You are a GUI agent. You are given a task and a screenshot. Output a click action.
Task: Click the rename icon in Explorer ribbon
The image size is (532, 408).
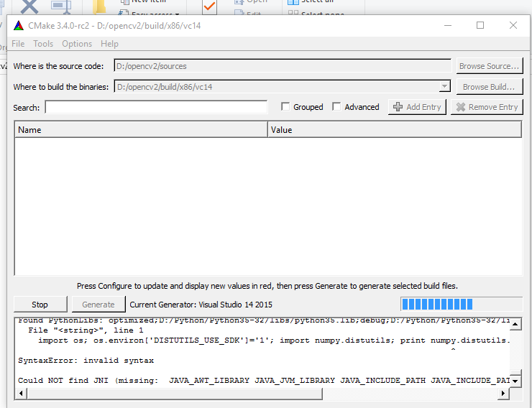[x=62, y=6]
